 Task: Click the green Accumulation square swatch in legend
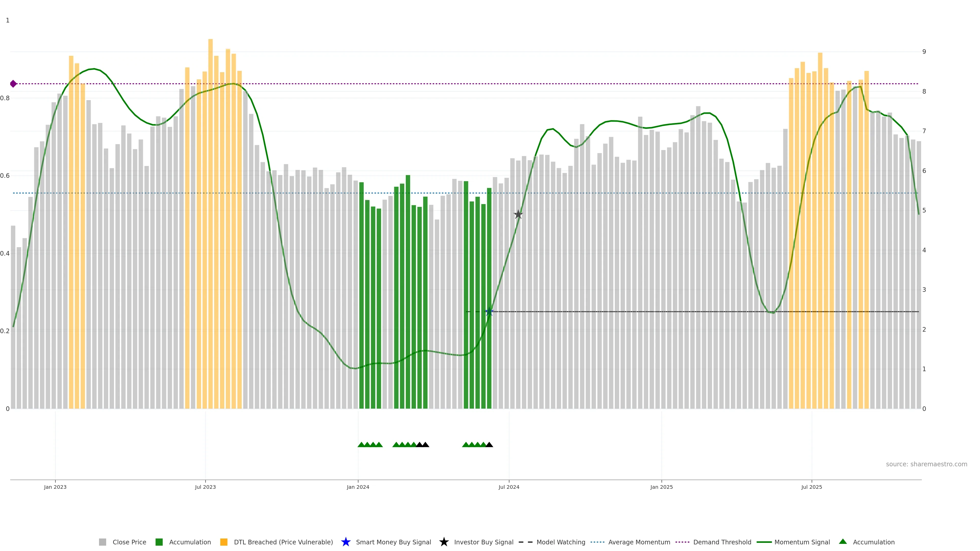coord(159,542)
